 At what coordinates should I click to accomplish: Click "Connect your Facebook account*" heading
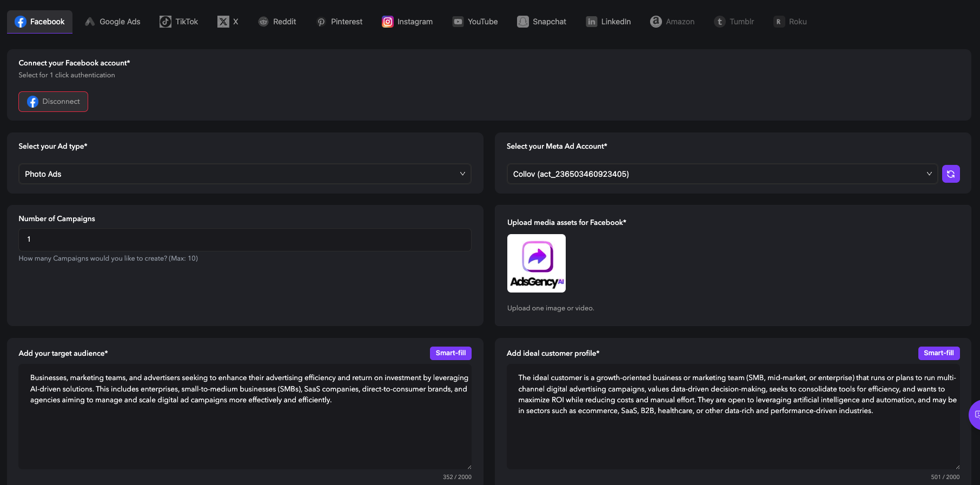coord(74,63)
